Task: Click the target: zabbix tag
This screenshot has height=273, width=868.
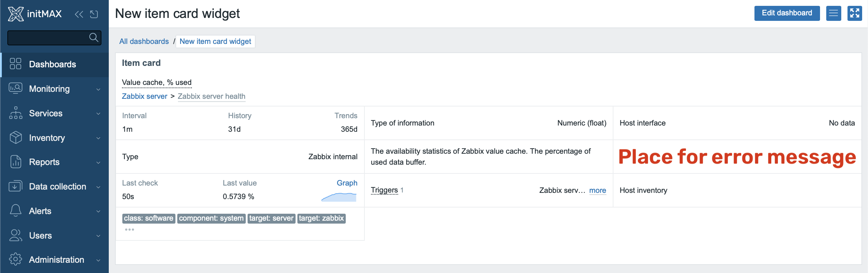Action: coord(321,218)
